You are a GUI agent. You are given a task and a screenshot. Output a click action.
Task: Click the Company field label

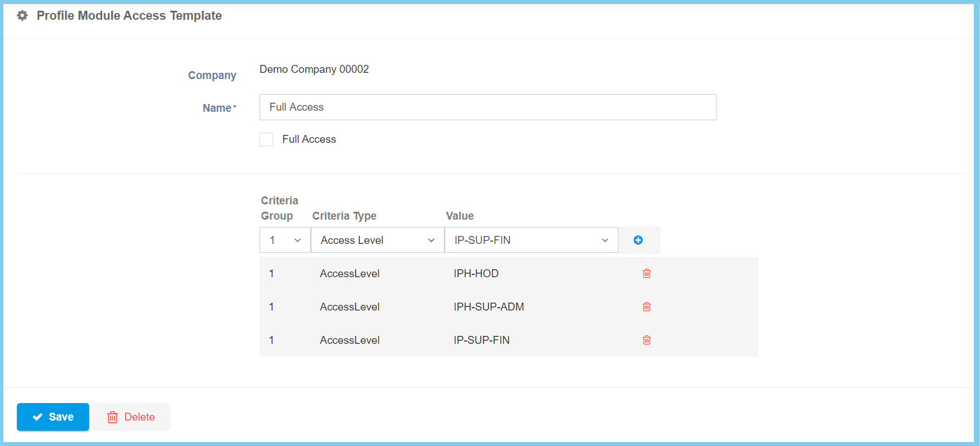coord(212,76)
